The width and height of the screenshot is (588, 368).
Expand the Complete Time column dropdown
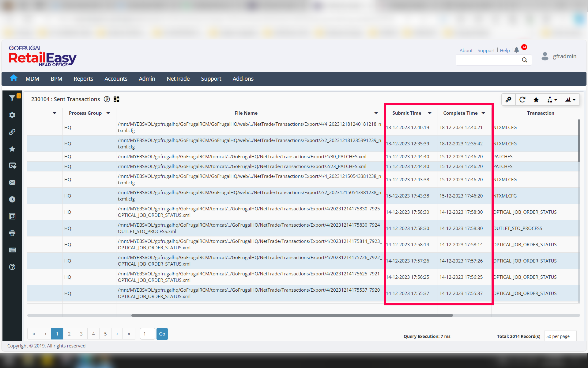(x=483, y=113)
